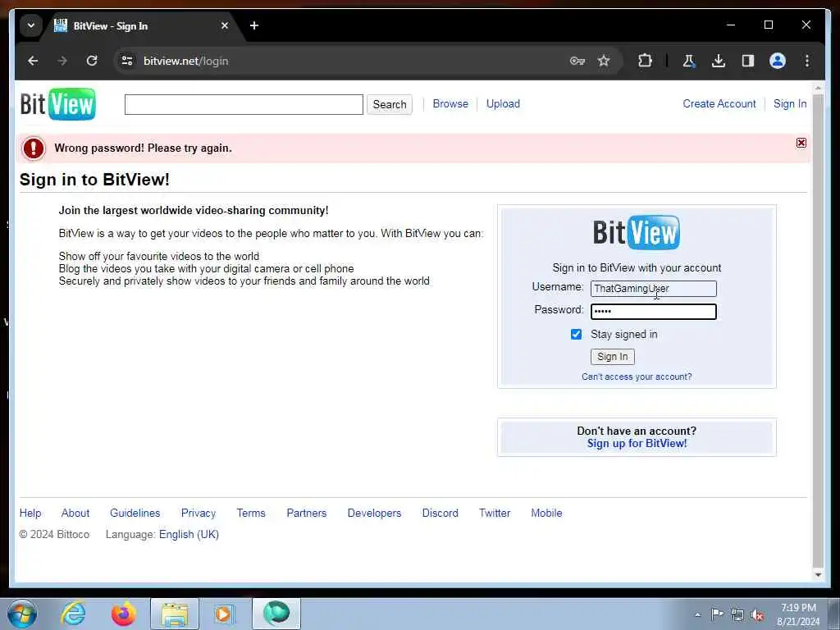Click the BitView site search box

tap(244, 104)
